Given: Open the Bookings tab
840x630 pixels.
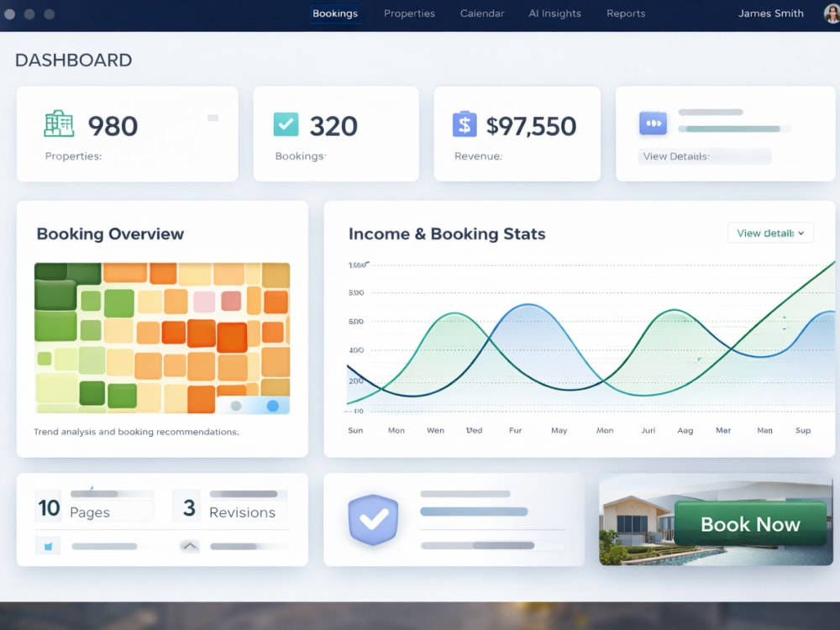Looking at the screenshot, I should [x=335, y=13].
